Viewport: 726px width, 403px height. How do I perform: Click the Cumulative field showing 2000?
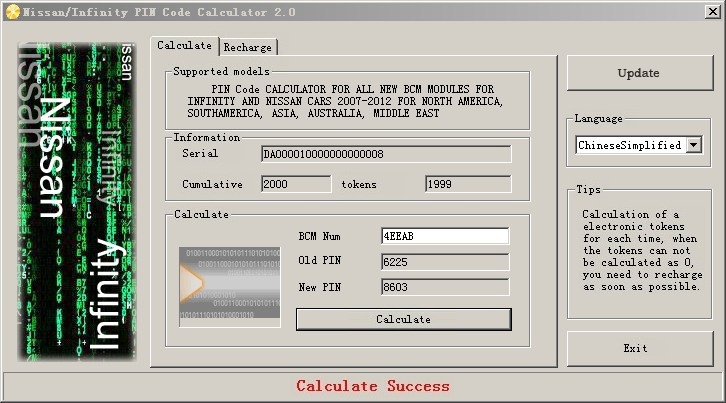pos(296,184)
